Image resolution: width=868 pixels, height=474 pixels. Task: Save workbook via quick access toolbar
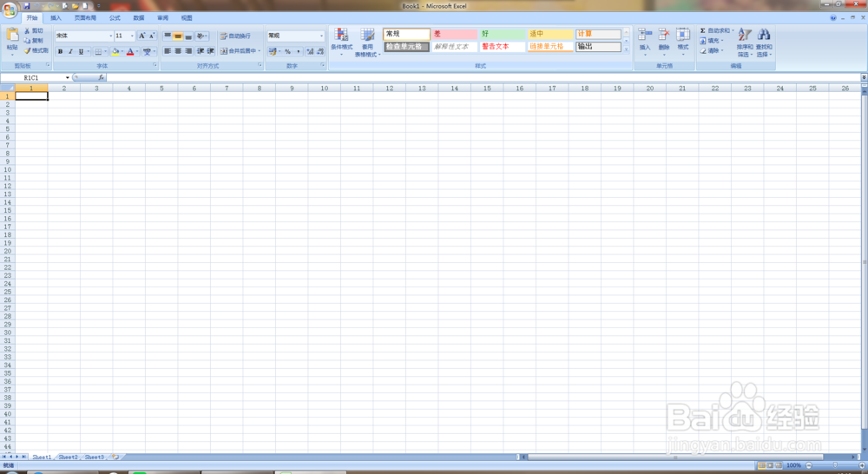[x=27, y=6]
